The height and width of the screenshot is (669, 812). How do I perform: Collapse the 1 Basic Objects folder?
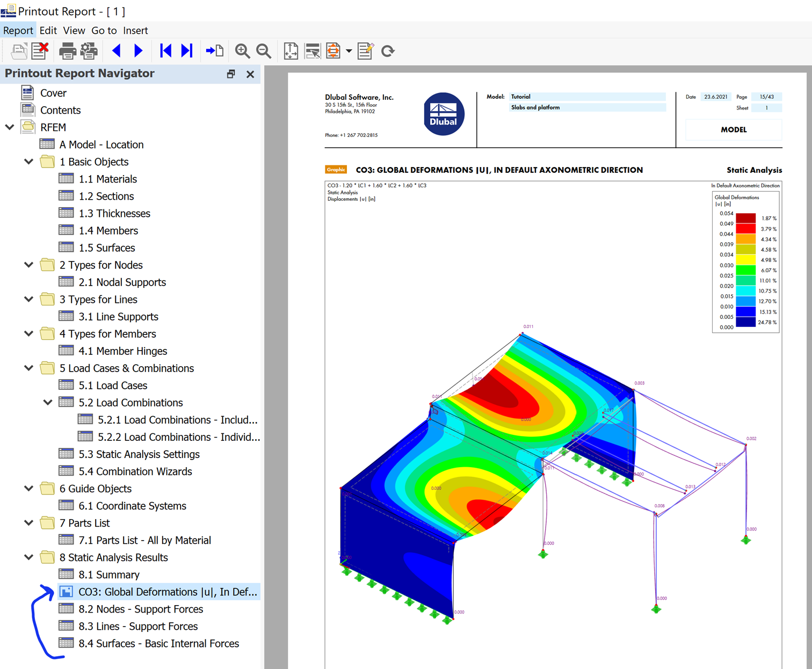[29, 162]
